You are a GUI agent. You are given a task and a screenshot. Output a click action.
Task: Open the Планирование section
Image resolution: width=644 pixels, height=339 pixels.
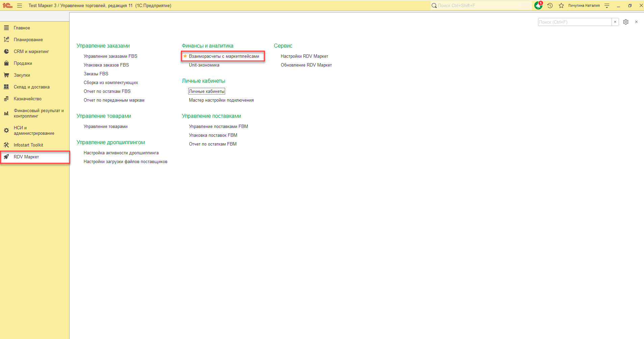(35, 40)
